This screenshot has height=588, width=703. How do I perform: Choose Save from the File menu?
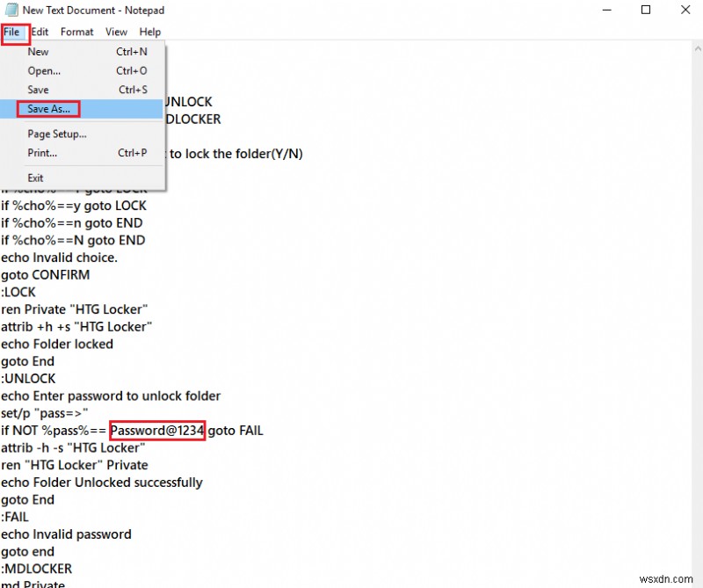click(x=82, y=90)
